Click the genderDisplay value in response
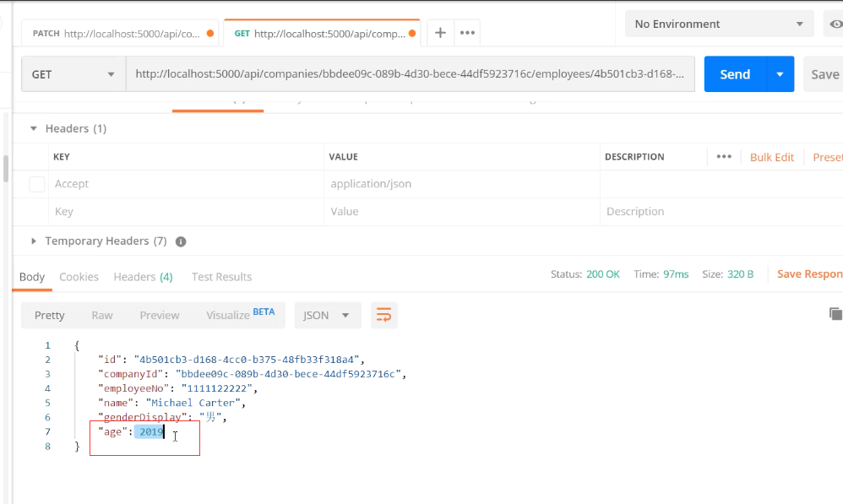 point(210,418)
